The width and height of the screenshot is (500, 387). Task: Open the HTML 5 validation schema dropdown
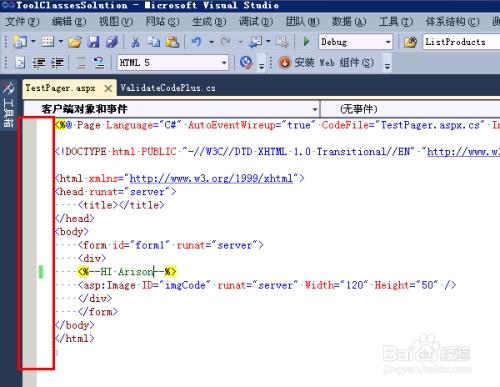coord(173,63)
